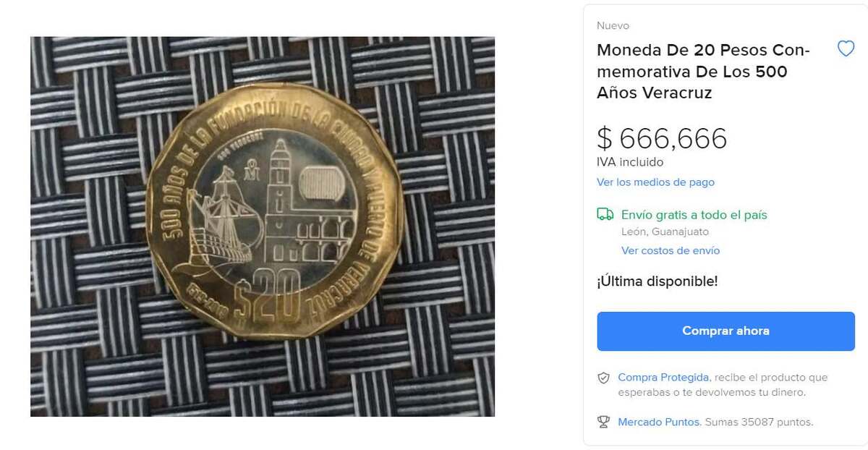Open the coin product photo
Screen dimensions: 868x450
pyautogui.click(x=263, y=226)
